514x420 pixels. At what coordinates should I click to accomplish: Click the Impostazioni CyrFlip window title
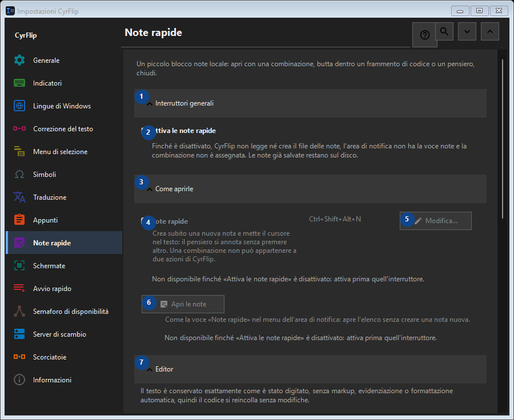tap(48, 11)
